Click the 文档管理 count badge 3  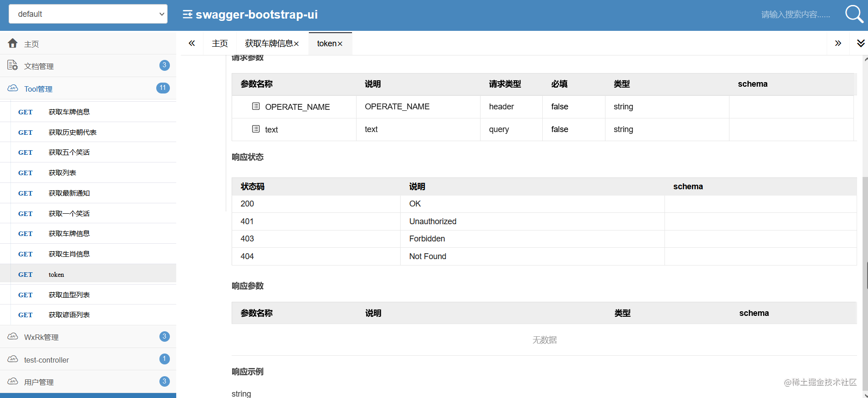pyautogui.click(x=164, y=65)
